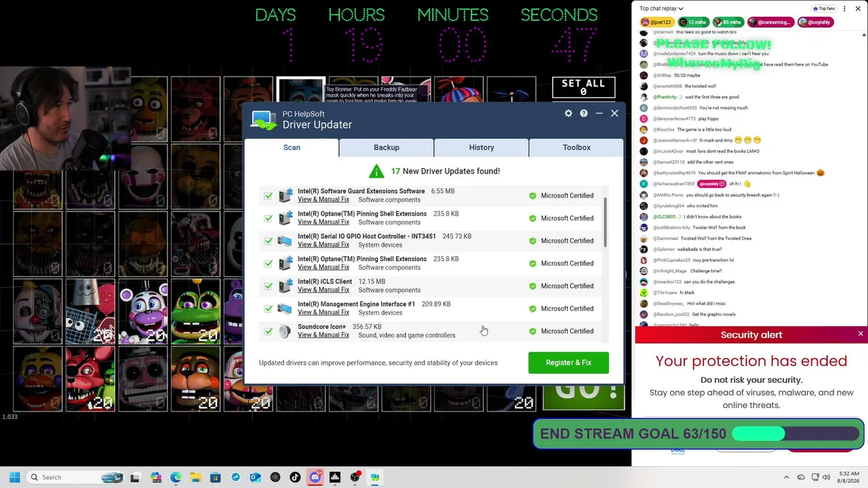Image resolution: width=868 pixels, height=488 pixels.
Task: Open Outlook from the taskbar
Action: click(255, 477)
